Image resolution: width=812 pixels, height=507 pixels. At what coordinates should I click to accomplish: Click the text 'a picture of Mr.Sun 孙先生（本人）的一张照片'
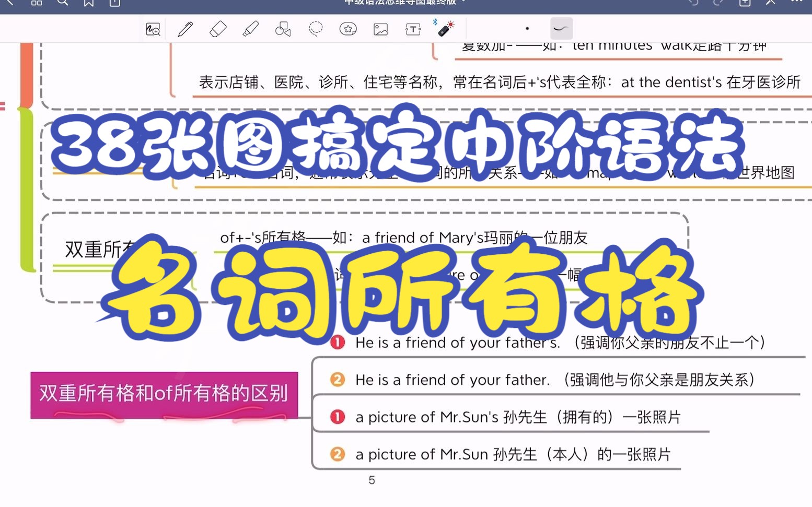click(x=513, y=454)
